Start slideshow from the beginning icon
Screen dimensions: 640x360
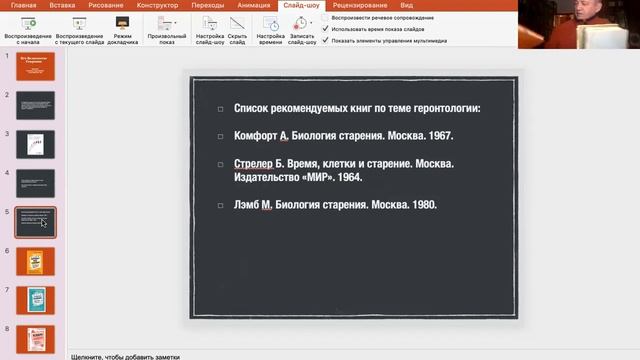[x=28, y=24]
